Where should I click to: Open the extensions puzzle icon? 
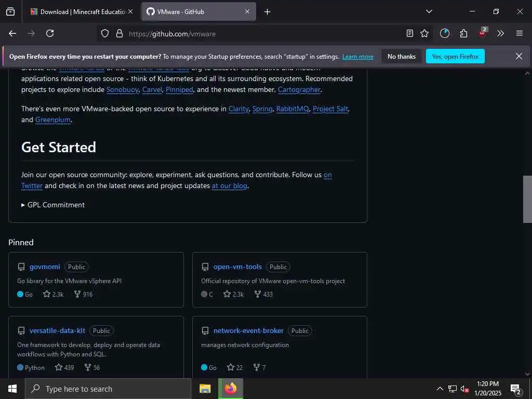[464, 34]
